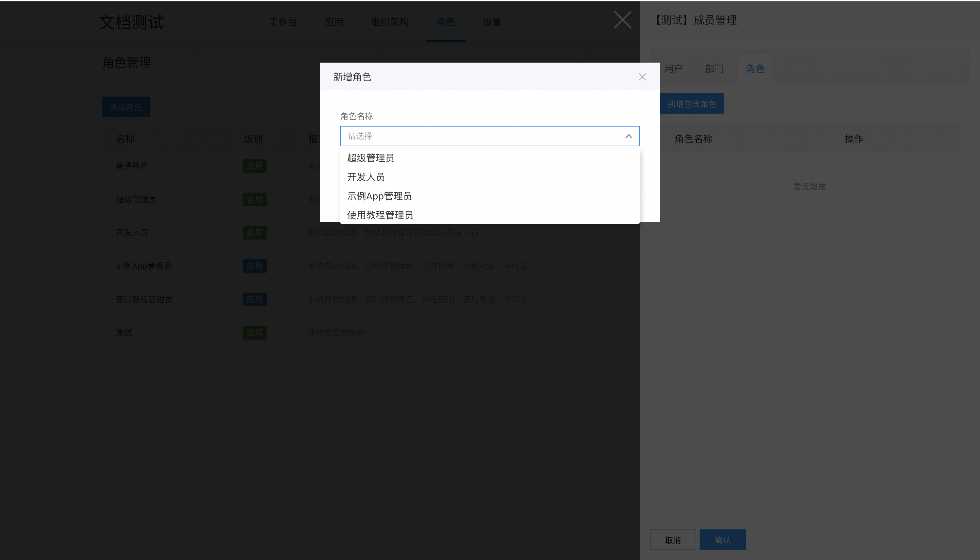980x560 pixels.
Task: Collapse the 角色名称 dropdown chevron
Action: 628,136
